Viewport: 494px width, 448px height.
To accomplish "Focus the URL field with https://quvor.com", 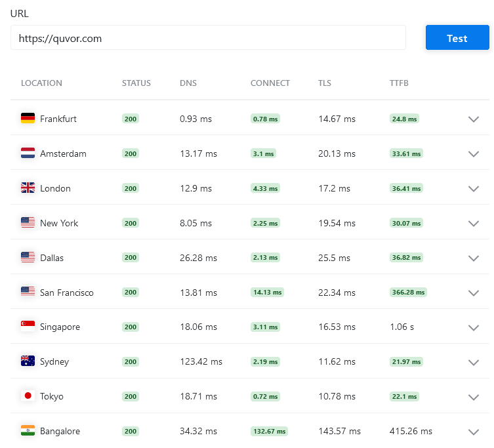I will (208, 37).
